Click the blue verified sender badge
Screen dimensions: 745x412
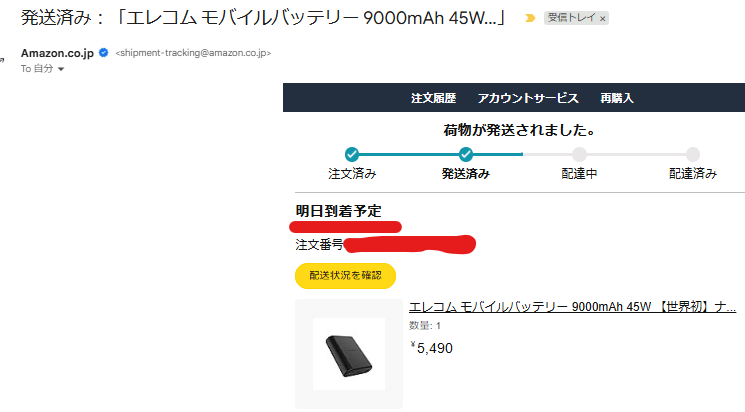[x=103, y=53]
